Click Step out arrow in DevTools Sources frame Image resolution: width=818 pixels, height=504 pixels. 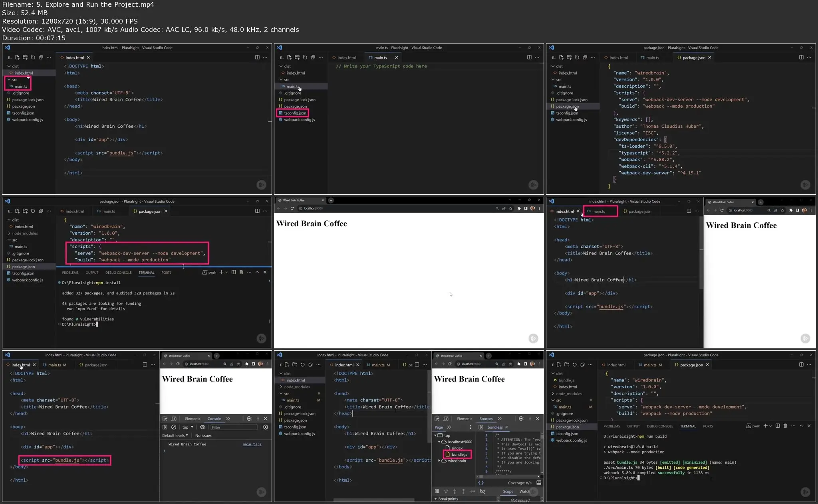(463, 491)
